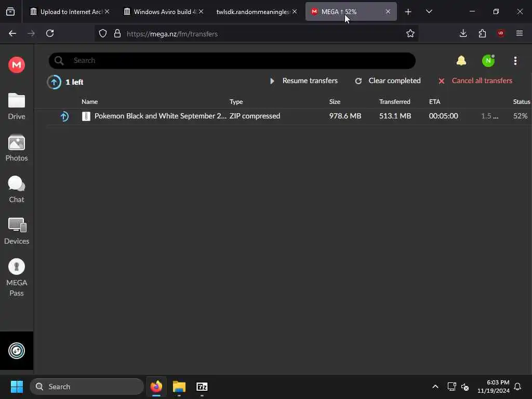Go back to previous page
The image size is (532, 399).
point(12,33)
